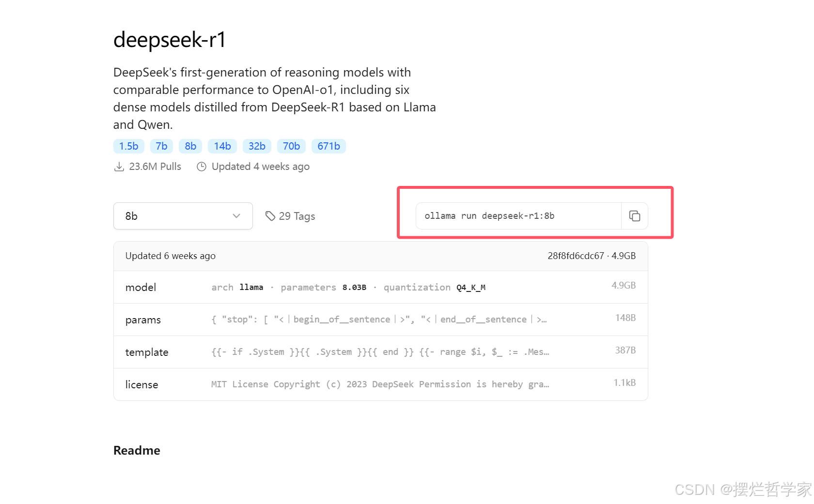
Task: Pick the 32b model tag
Action: (x=257, y=146)
